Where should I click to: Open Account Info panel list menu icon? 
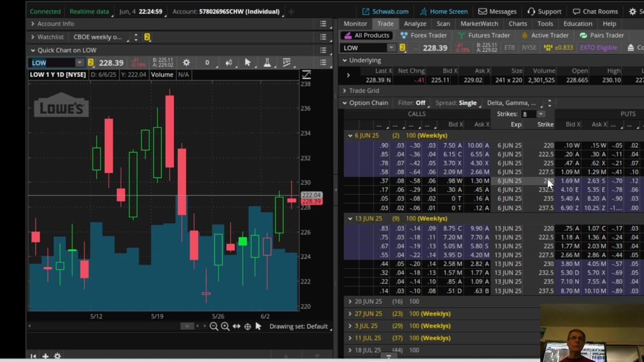tap(323, 24)
